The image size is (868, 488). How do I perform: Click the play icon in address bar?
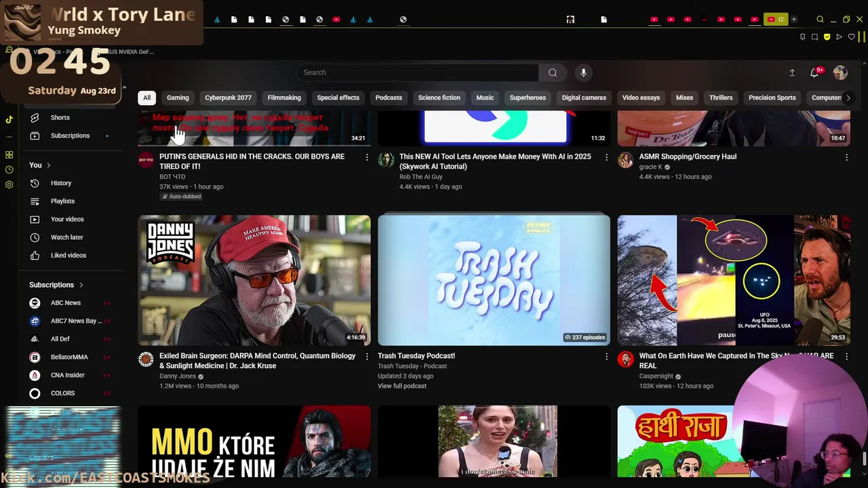[839, 37]
